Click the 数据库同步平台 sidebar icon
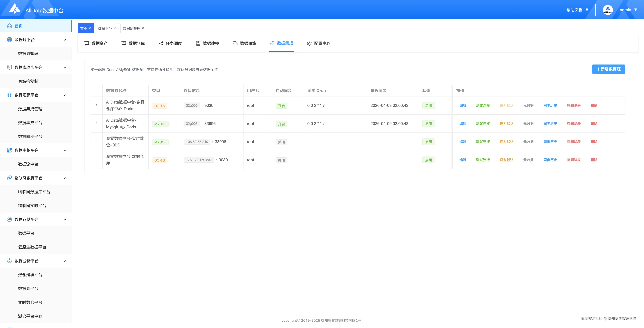 tap(9, 67)
